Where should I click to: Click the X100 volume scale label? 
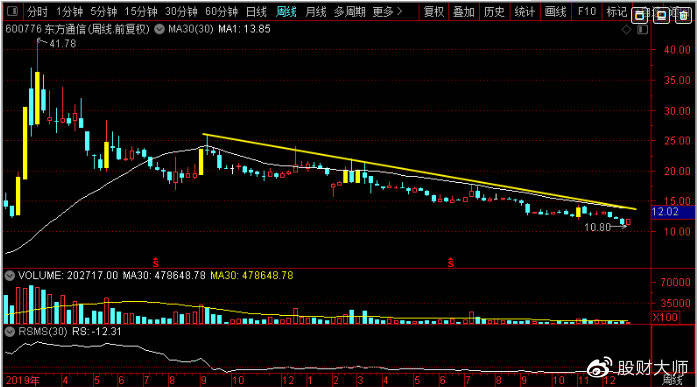tap(665, 317)
